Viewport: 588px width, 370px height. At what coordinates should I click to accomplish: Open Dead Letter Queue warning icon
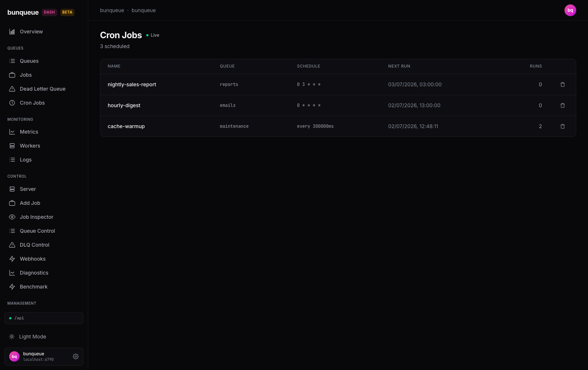pos(12,89)
